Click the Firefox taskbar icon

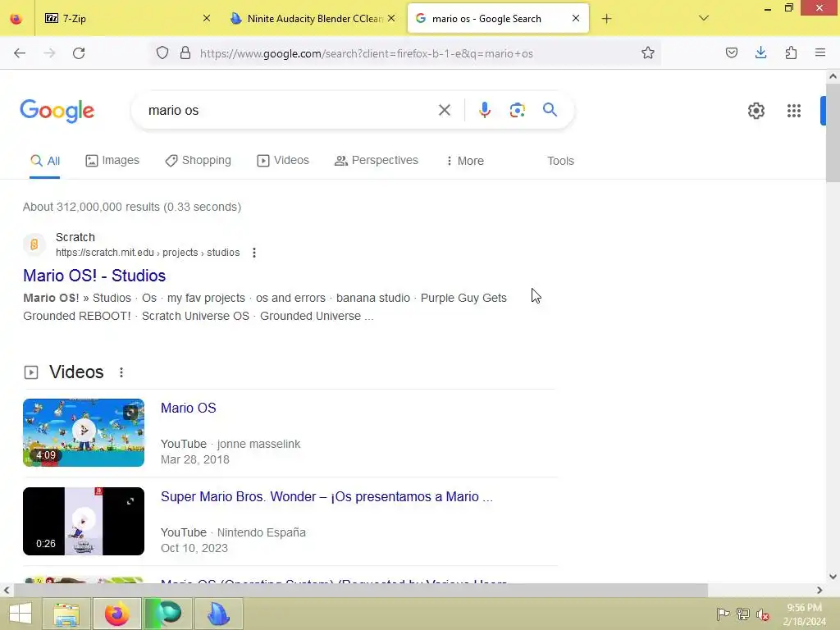116,614
